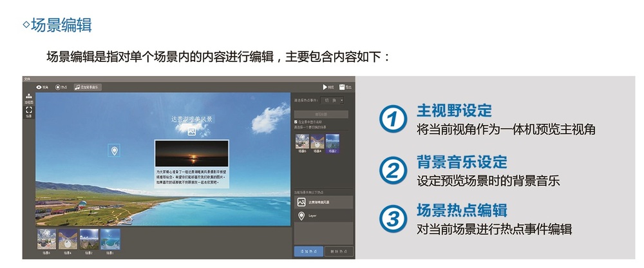Select the 场景1 thumbnail in bottom filmstrip
644x268 pixels.
tap(111, 242)
